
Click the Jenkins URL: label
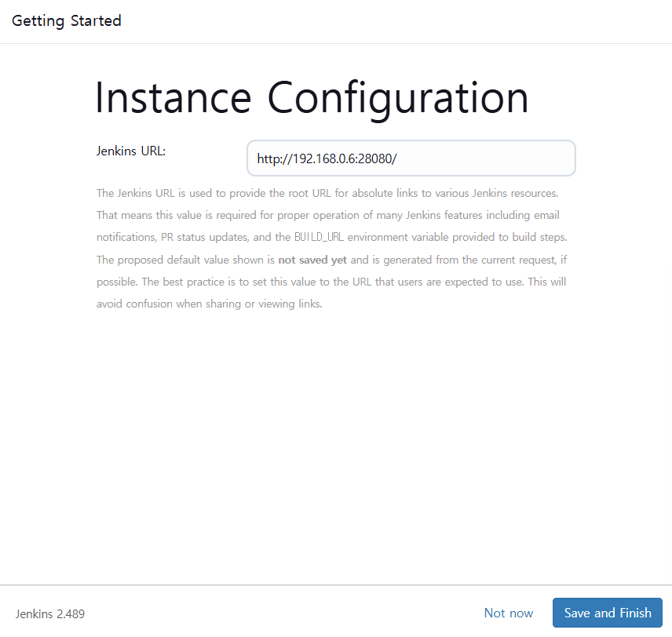tap(131, 151)
